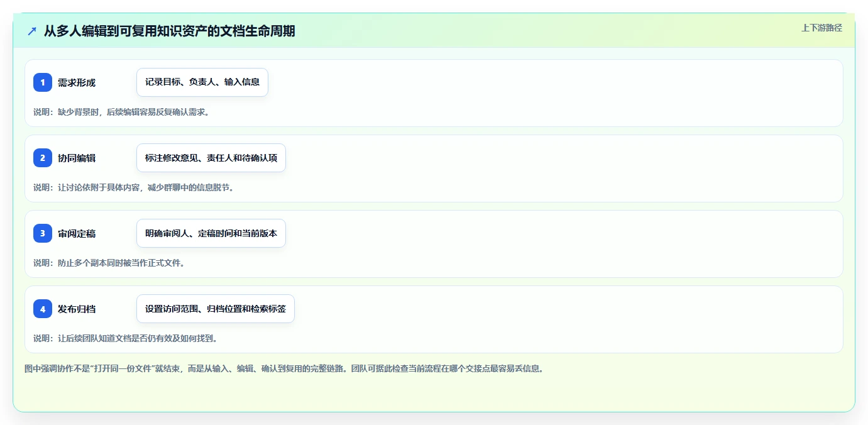Screen dimensions: 868x425
Task: Click the note 防止多个副本同时被当作正式文件
Action: (x=109, y=263)
